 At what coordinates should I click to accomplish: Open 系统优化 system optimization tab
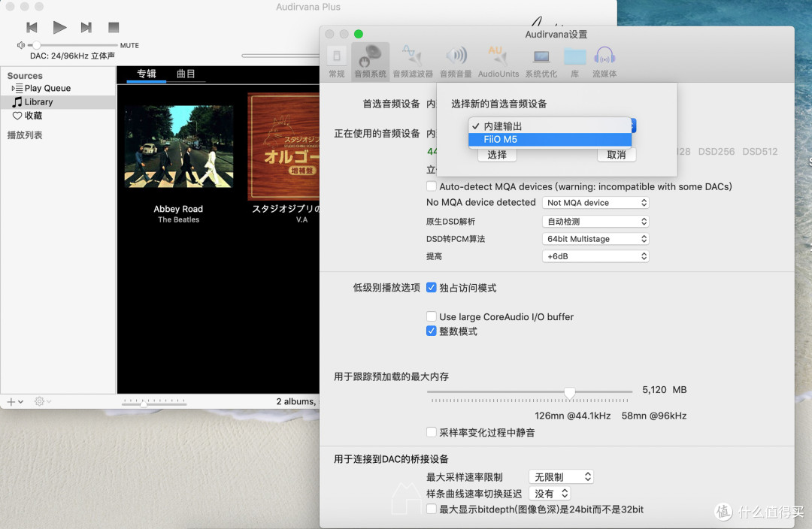541,62
